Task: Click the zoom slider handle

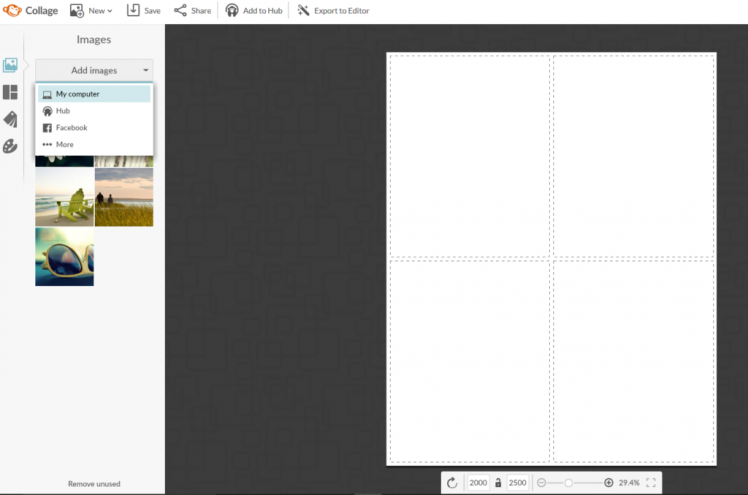Action: click(x=568, y=483)
